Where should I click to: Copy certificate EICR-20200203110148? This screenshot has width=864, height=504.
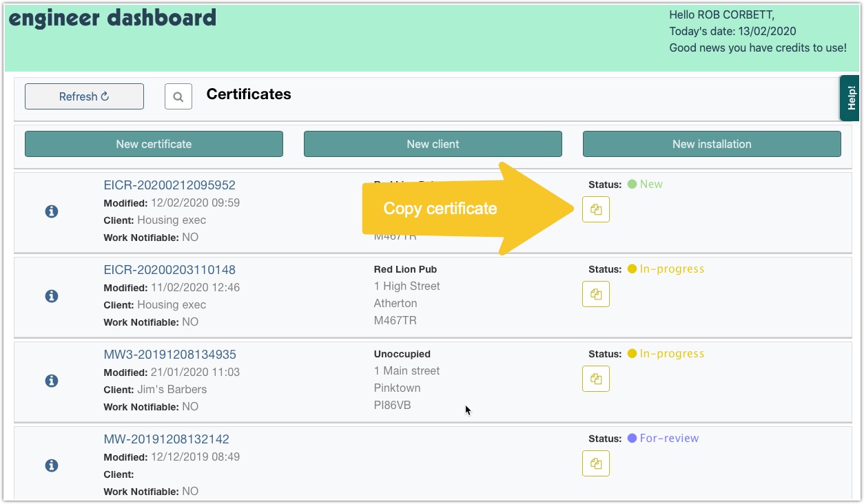point(596,294)
